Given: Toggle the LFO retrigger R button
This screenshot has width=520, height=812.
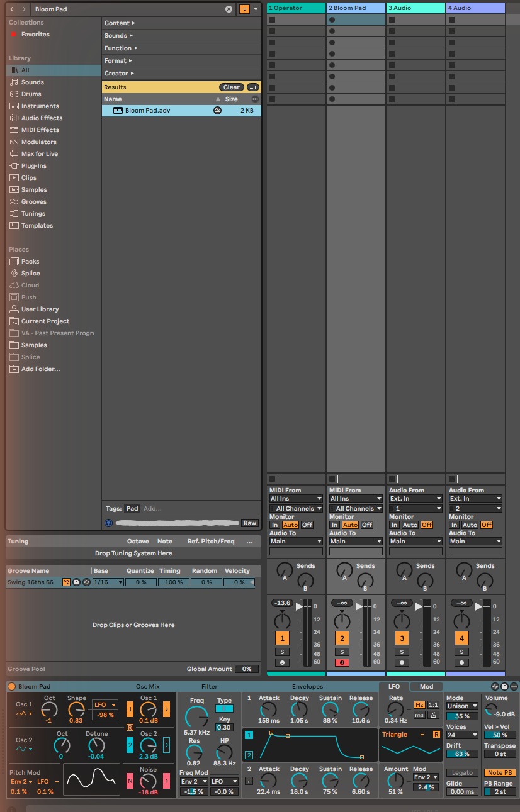Looking at the screenshot, I should (436, 735).
